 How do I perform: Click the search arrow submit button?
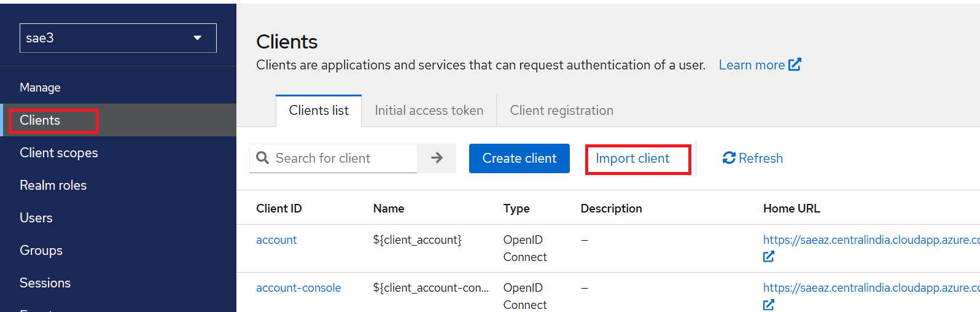coord(437,158)
